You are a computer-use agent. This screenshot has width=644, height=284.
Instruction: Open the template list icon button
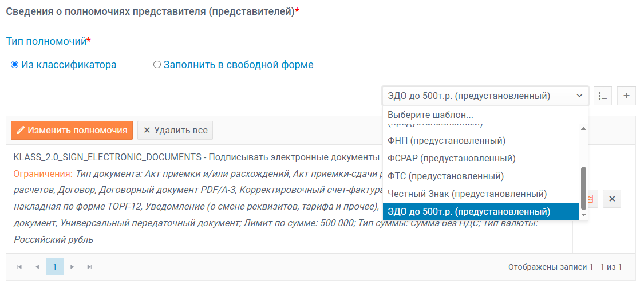point(603,96)
